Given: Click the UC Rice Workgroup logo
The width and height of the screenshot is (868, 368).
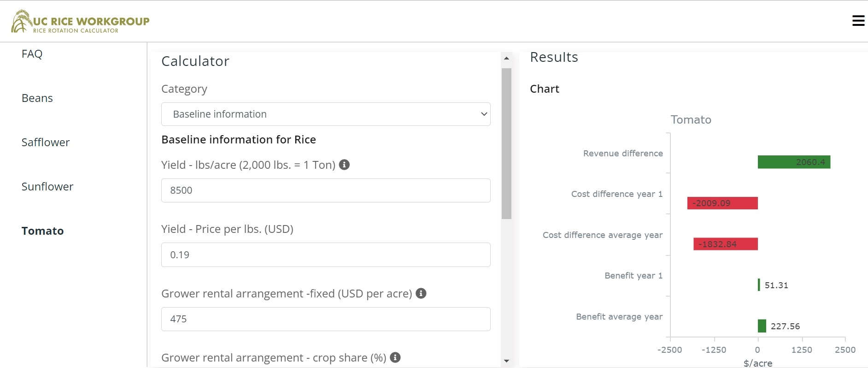Looking at the screenshot, I should click(x=81, y=22).
